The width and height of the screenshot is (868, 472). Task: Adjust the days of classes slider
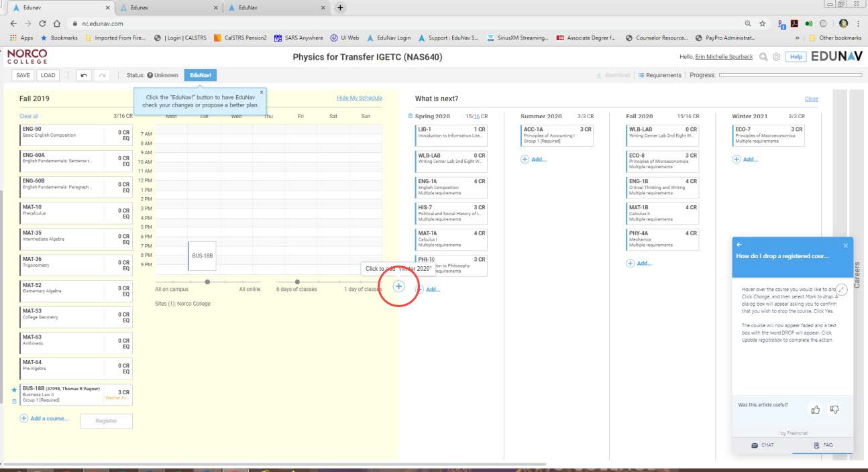pyautogui.click(x=316, y=282)
